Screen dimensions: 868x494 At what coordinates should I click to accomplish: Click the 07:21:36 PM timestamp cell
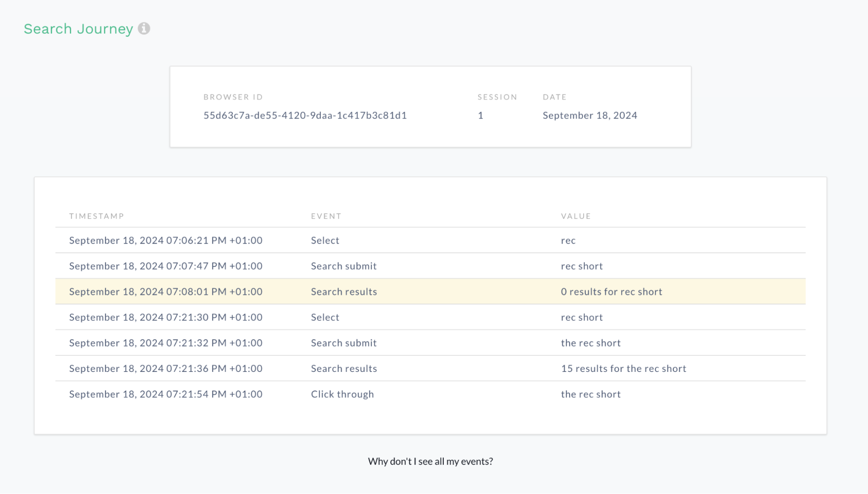pos(166,369)
